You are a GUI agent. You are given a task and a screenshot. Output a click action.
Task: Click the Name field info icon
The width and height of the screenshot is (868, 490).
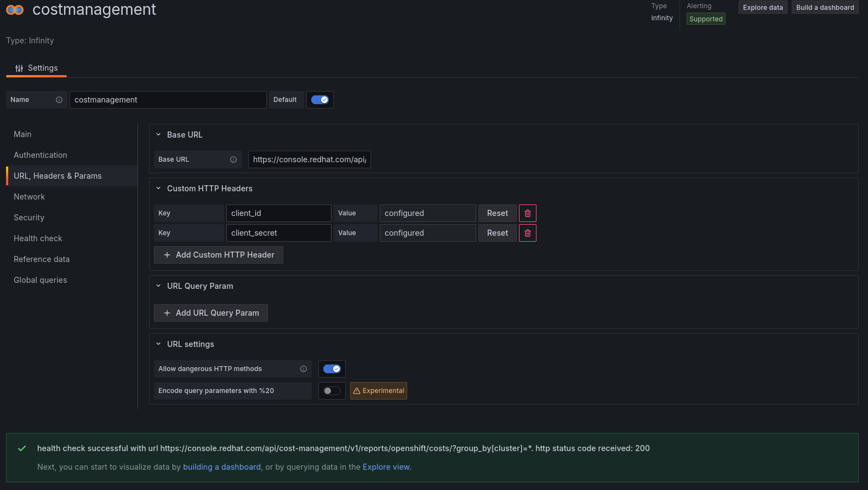pyautogui.click(x=59, y=100)
